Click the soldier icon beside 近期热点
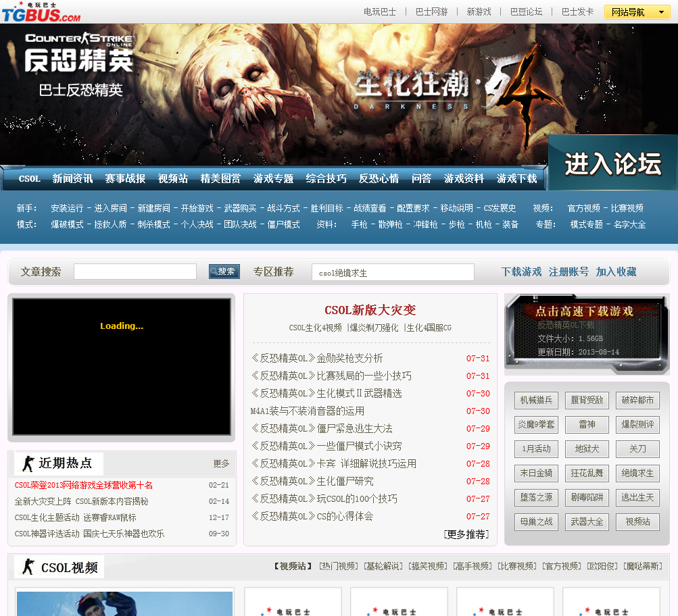This screenshot has width=678, height=616. (28, 463)
